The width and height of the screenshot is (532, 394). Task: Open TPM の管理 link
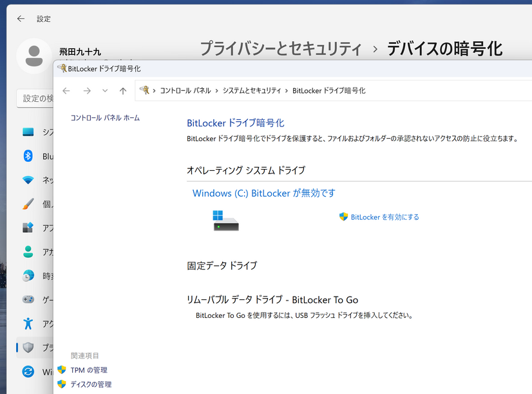pos(89,370)
